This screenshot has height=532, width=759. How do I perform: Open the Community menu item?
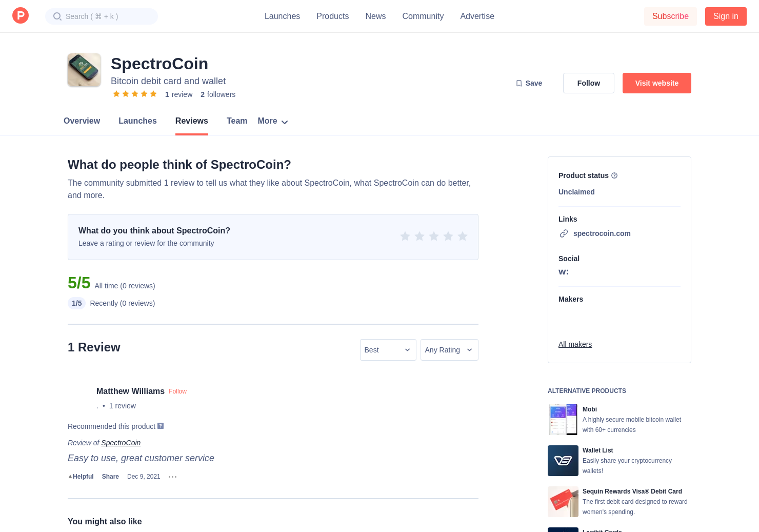423,16
